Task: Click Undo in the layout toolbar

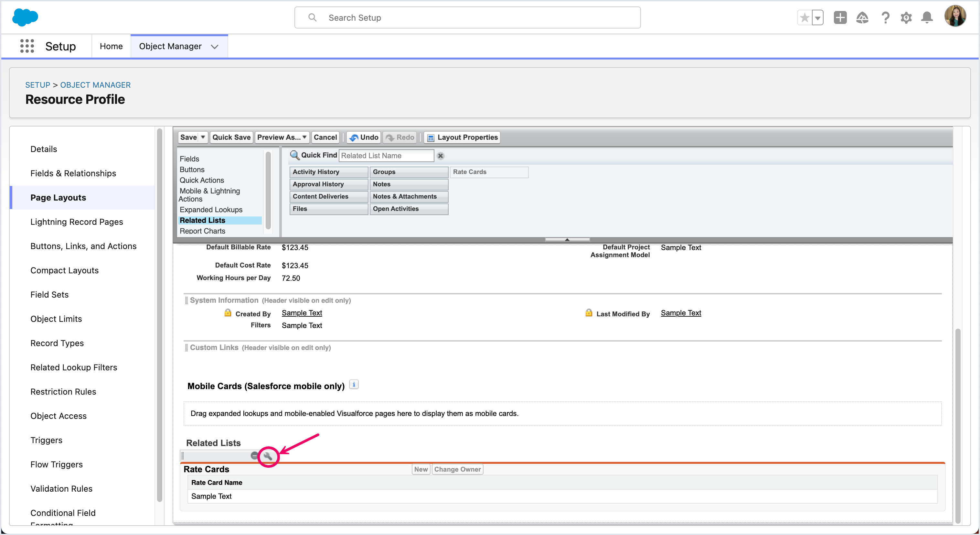Action: [x=364, y=137]
